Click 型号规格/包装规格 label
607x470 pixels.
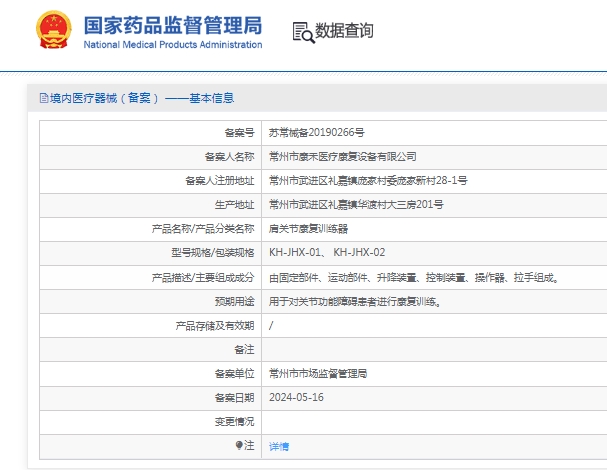pyautogui.click(x=213, y=253)
